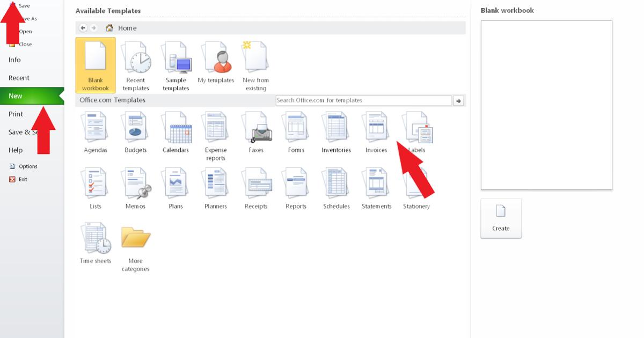The image size is (644, 338).
Task: Click the Office.com template search field
Action: (x=363, y=100)
